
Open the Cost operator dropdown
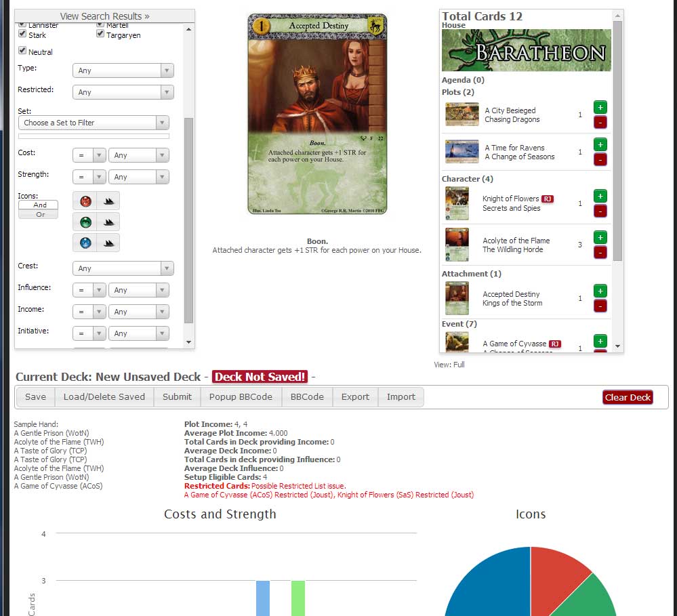[89, 155]
